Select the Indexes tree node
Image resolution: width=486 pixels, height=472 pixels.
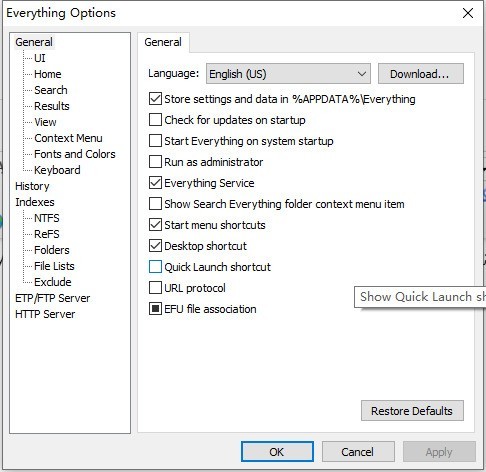tap(35, 202)
